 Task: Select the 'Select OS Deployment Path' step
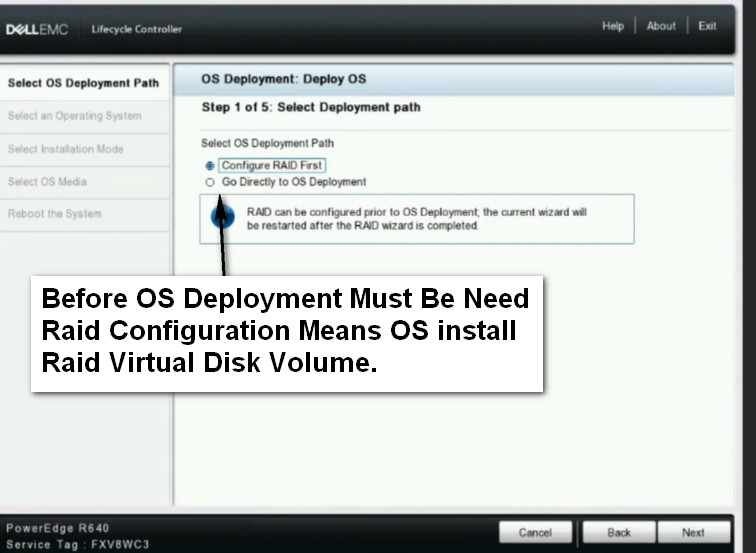coord(83,83)
